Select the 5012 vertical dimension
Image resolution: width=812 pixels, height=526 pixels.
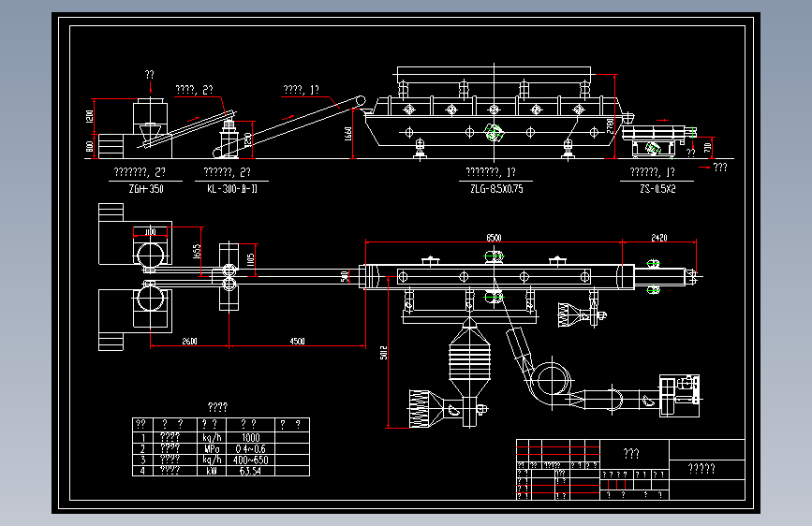[x=383, y=353]
